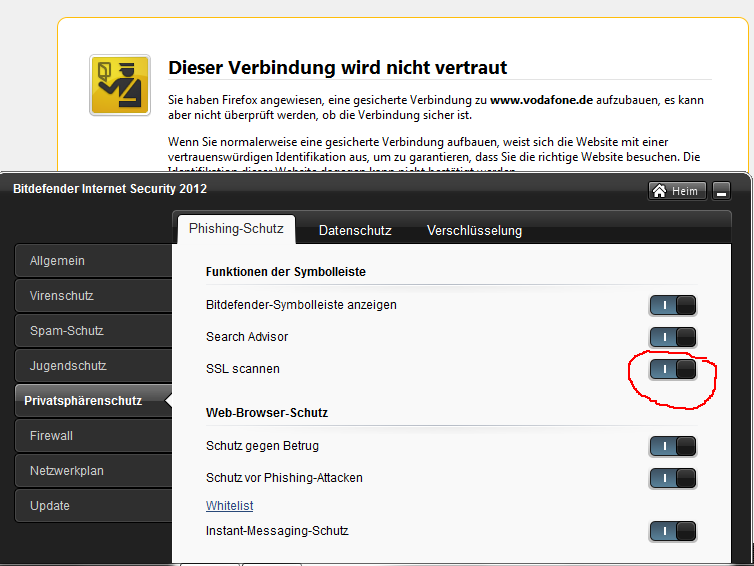Click the Instant-Messaging-Schutz label
Image resolution: width=754 pixels, height=566 pixels.
click(x=277, y=531)
